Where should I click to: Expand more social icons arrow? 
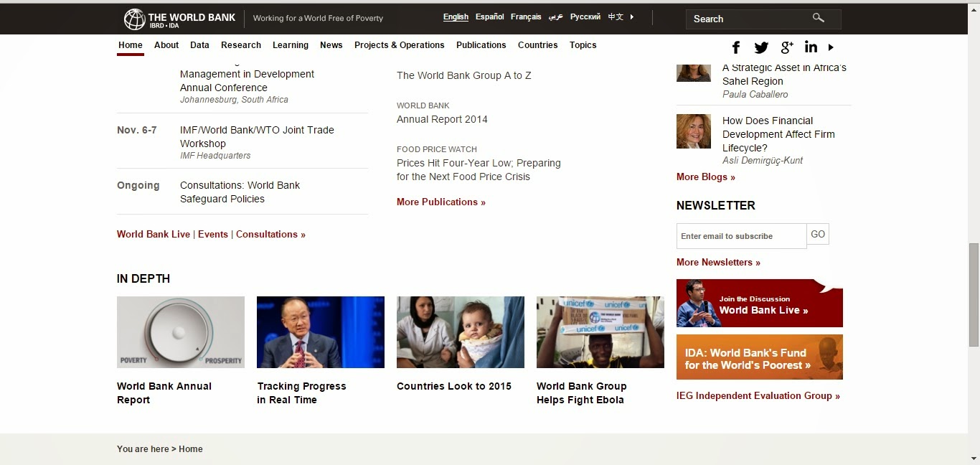coord(831,47)
